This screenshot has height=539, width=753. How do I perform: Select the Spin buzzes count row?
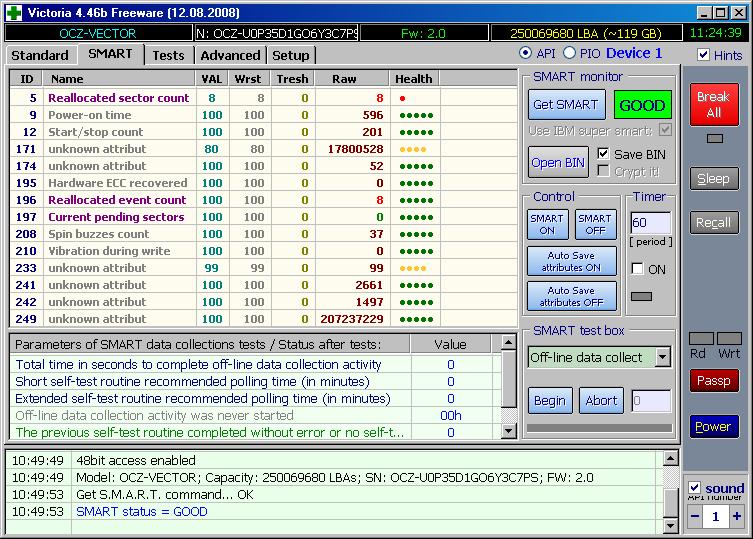coord(263,234)
